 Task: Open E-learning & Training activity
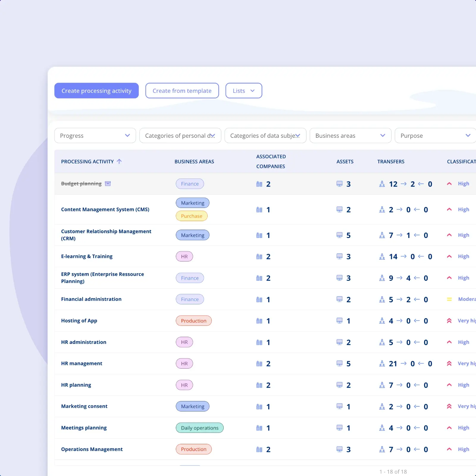tap(87, 256)
